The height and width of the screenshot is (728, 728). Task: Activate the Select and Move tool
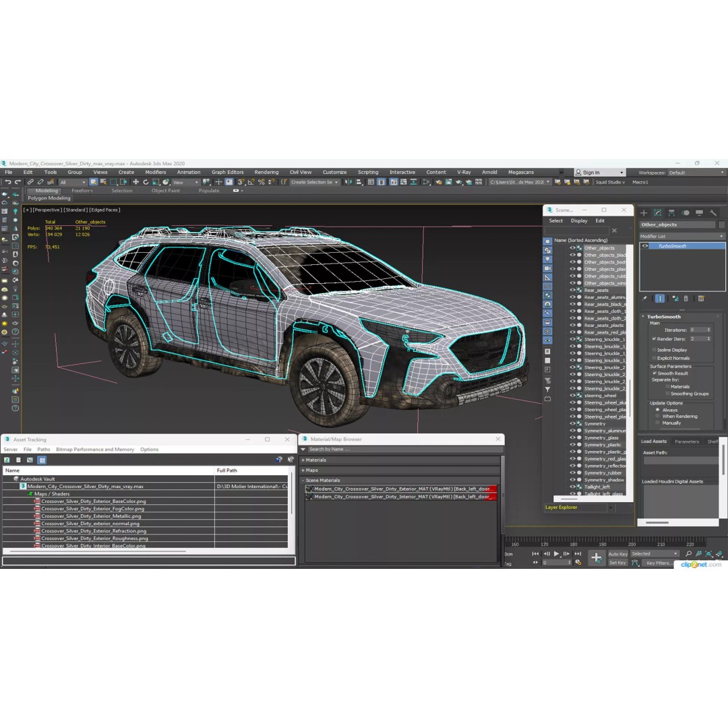coord(135,182)
